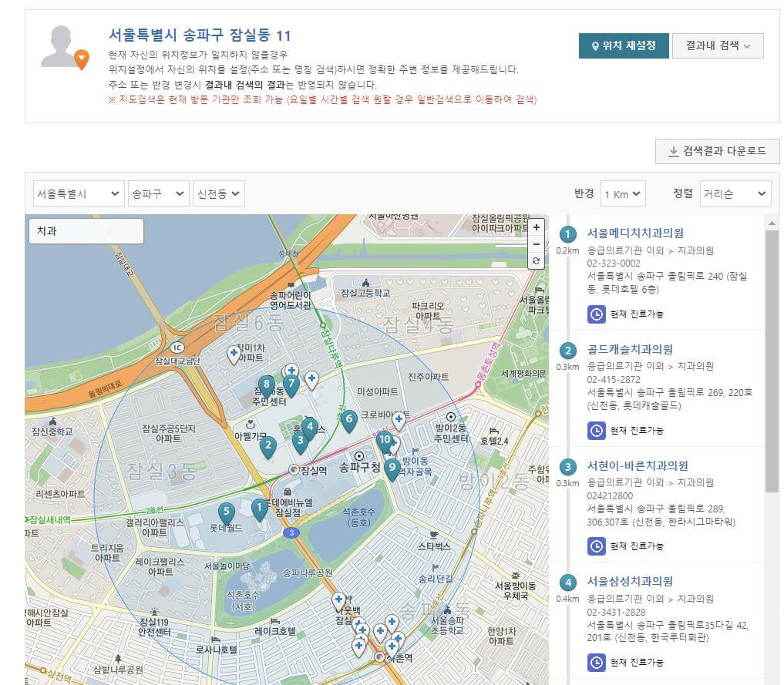Click the 치과 search input field on the map
The image size is (784, 685).
[86, 230]
